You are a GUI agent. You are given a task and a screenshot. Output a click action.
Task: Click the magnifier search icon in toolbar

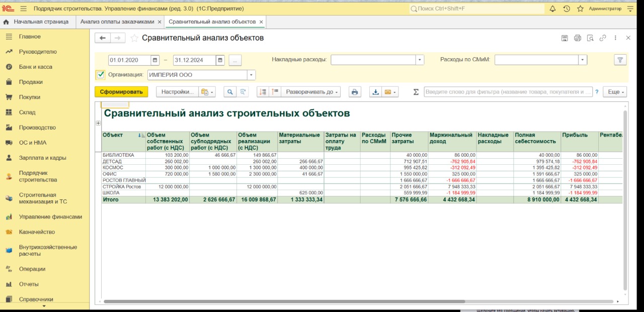coord(230,92)
